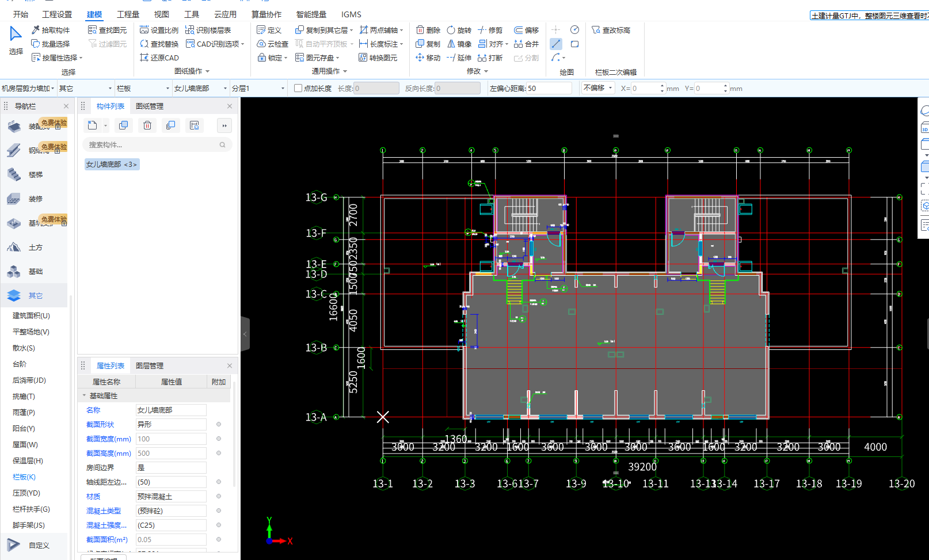Select the circle draw tool
Screen dimensions: 929x560
pyautogui.click(x=574, y=30)
